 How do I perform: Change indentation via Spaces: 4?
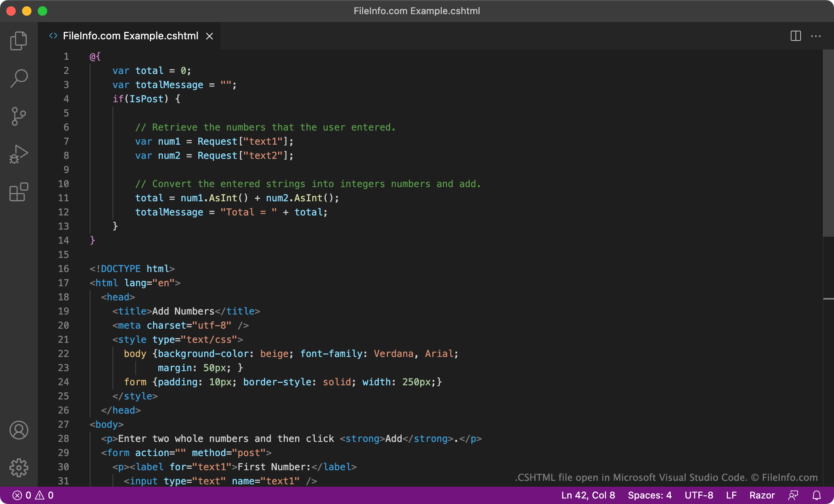pyautogui.click(x=649, y=495)
